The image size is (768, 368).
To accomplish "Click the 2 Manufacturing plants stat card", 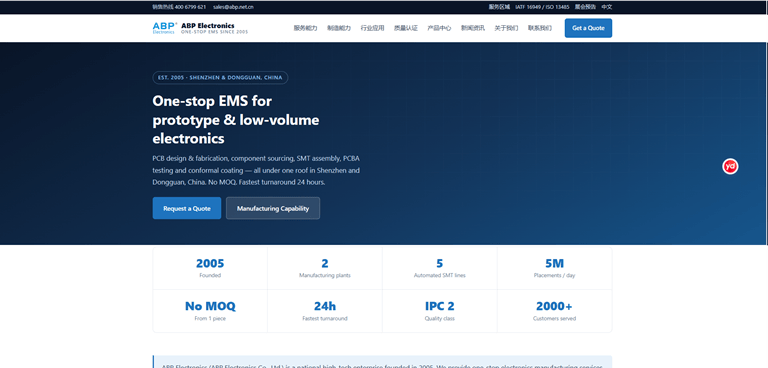I will (x=325, y=268).
